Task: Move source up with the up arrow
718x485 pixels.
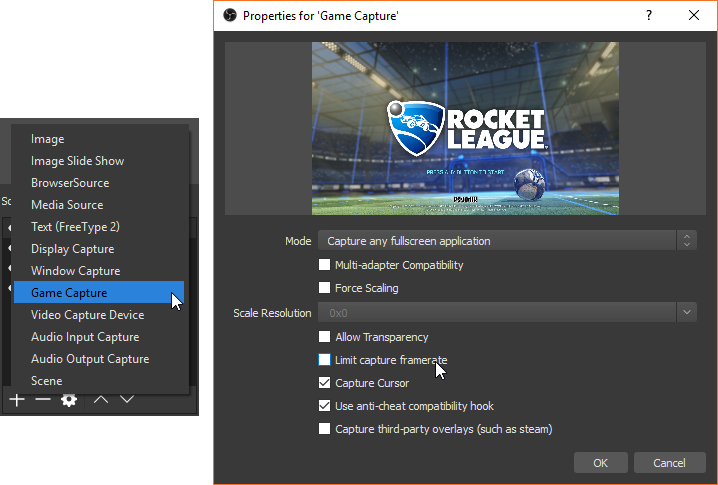Action: coord(101,400)
